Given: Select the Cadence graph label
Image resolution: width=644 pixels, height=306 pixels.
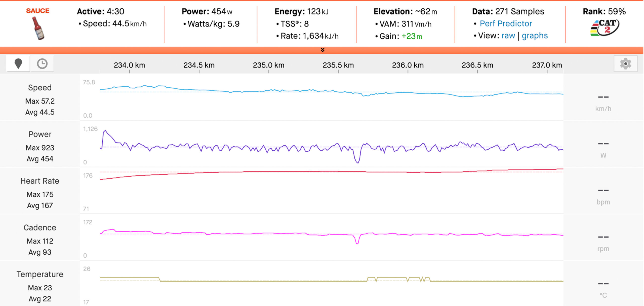Looking at the screenshot, I should coord(40,227).
